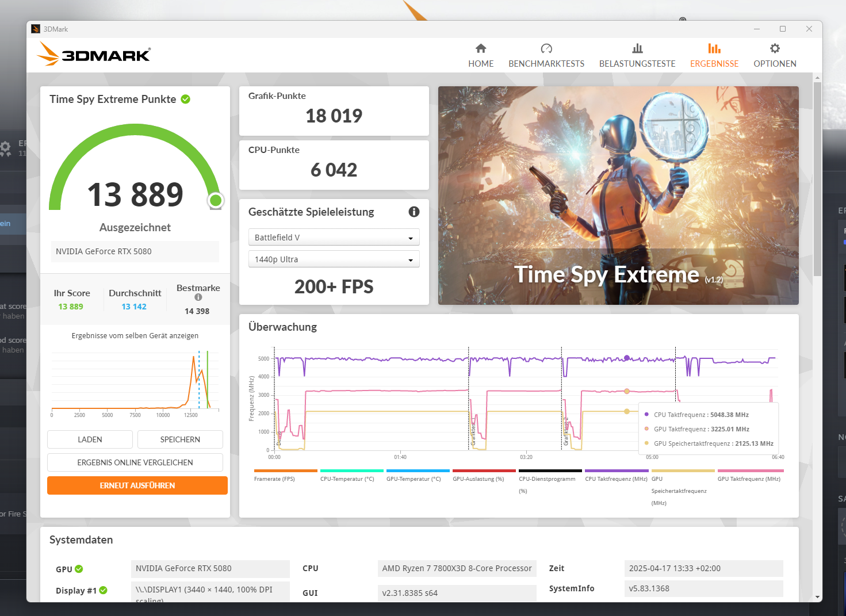846x616 pixels.
Task: Navigate to the Home tab
Action: [x=481, y=55]
